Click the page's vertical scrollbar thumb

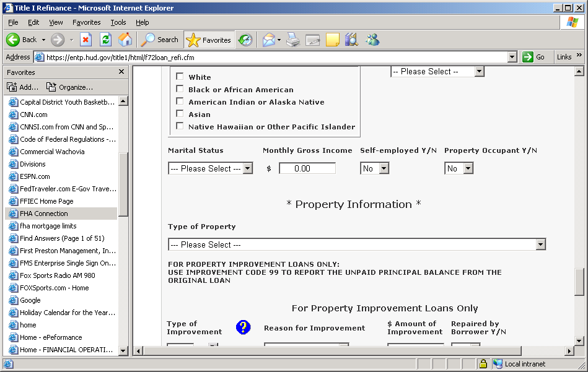tap(579, 282)
